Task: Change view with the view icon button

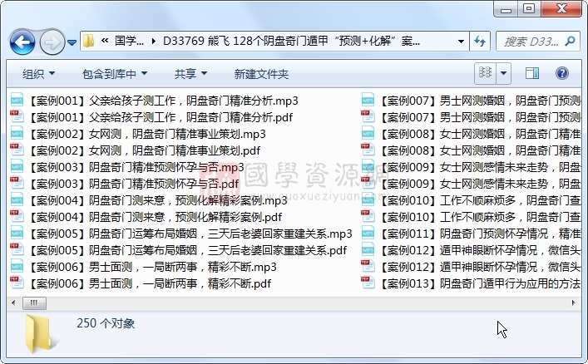Action: pyautogui.click(x=485, y=73)
